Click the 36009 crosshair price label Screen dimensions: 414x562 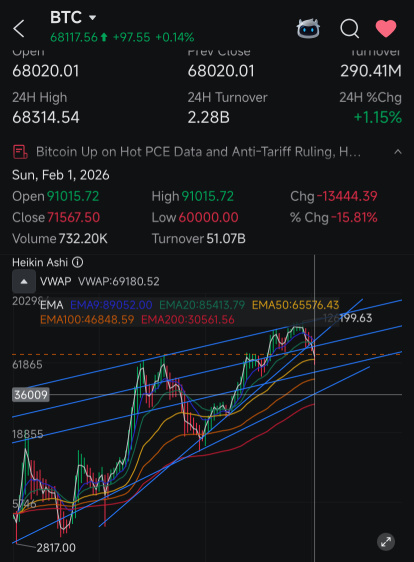tap(31, 395)
